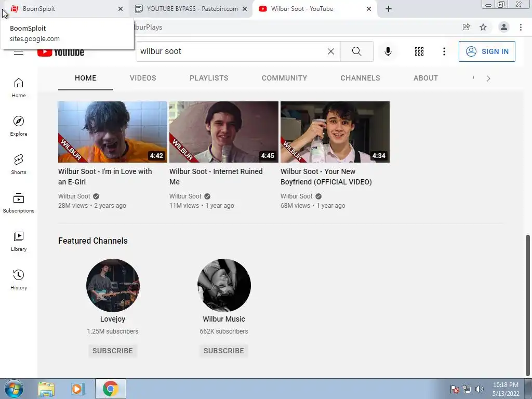Open title Wilbur Soot - Internet Ruined Me
The image size is (532, 399).
click(216, 177)
